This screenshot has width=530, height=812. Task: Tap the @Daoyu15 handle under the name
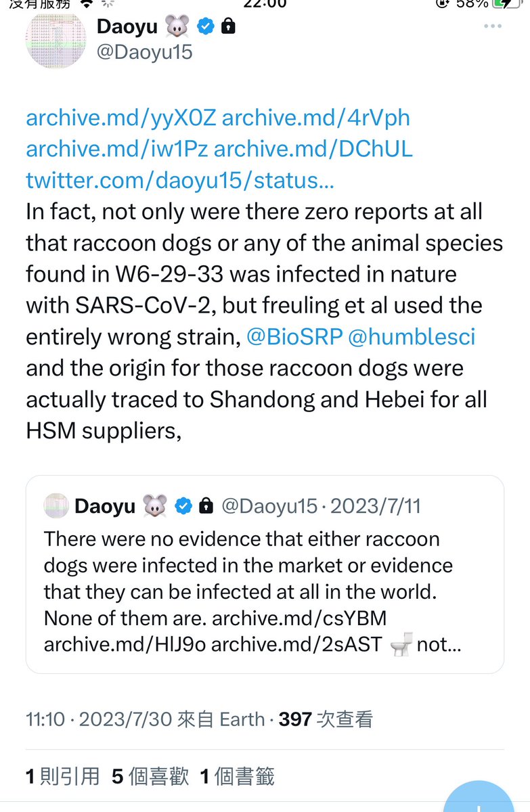[145, 53]
